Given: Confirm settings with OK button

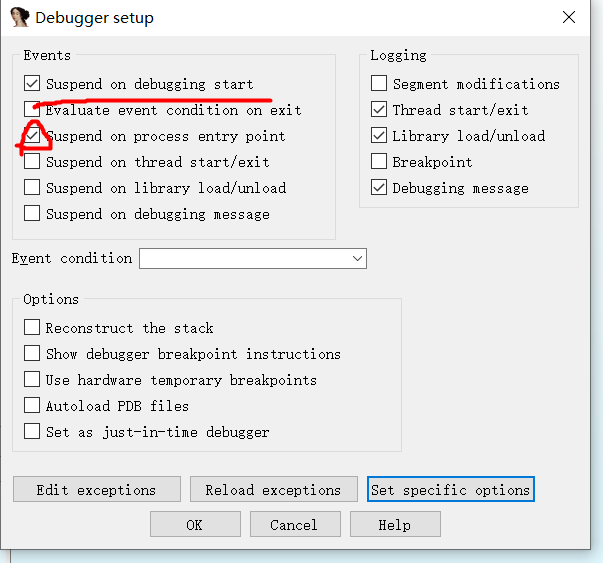Looking at the screenshot, I should coord(195,524).
